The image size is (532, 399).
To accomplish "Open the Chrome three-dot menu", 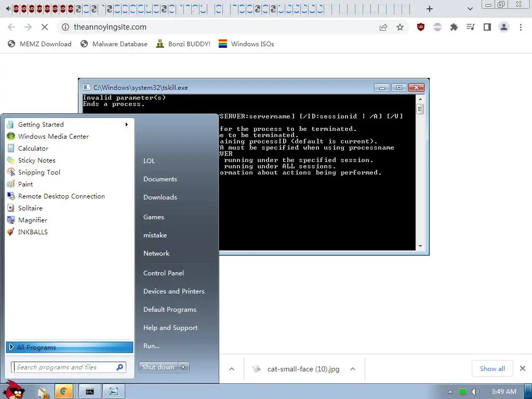I will (x=521, y=27).
